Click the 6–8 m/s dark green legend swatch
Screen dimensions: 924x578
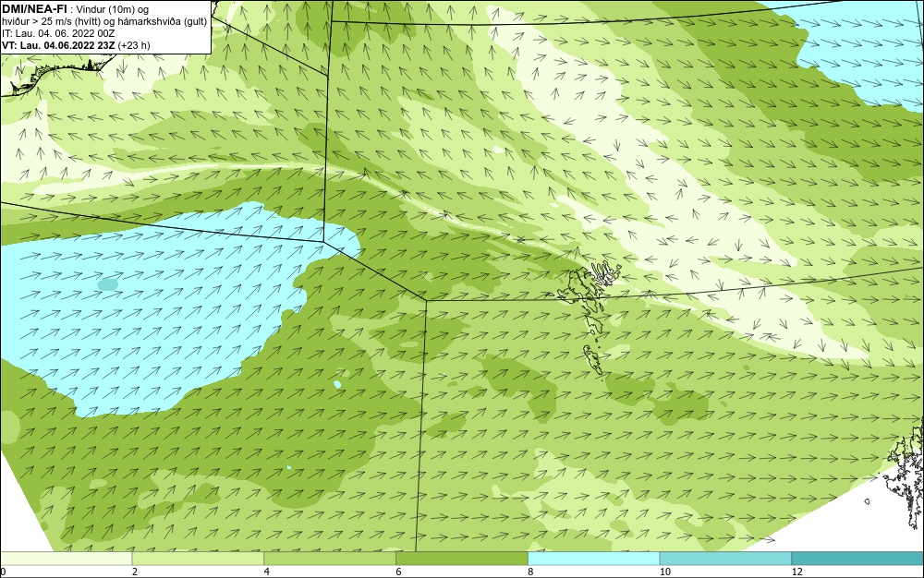point(462,558)
